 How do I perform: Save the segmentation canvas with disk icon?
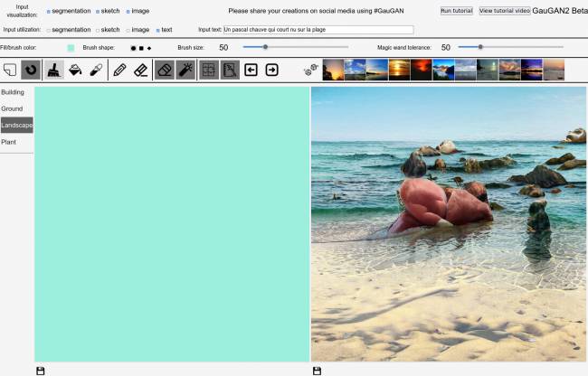point(40,371)
